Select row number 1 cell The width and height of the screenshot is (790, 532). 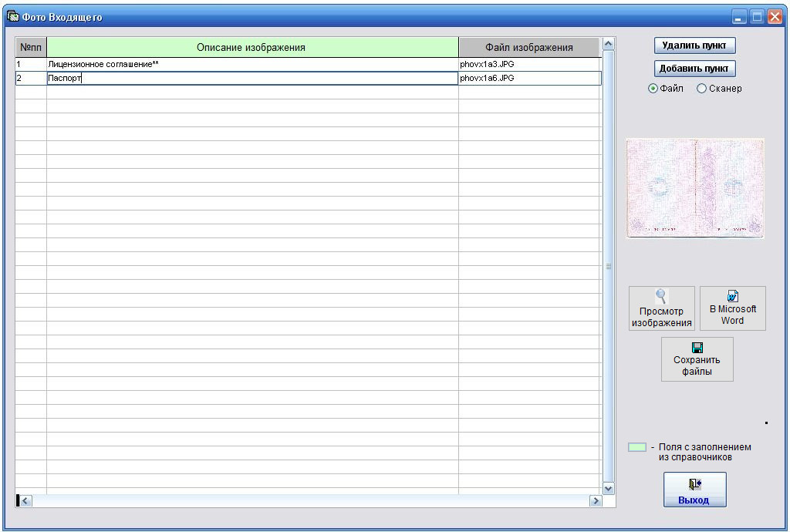coord(31,65)
